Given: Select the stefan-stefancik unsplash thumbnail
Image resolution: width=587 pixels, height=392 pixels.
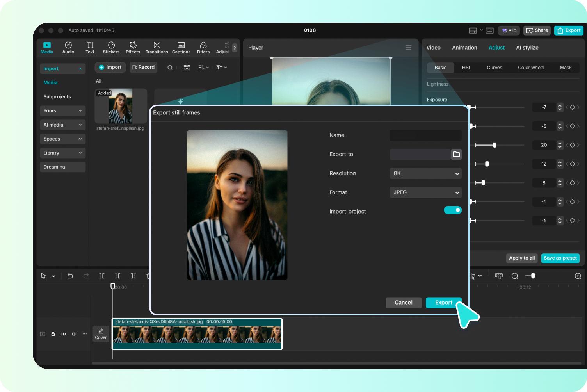Looking at the screenshot, I should [121, 106].
